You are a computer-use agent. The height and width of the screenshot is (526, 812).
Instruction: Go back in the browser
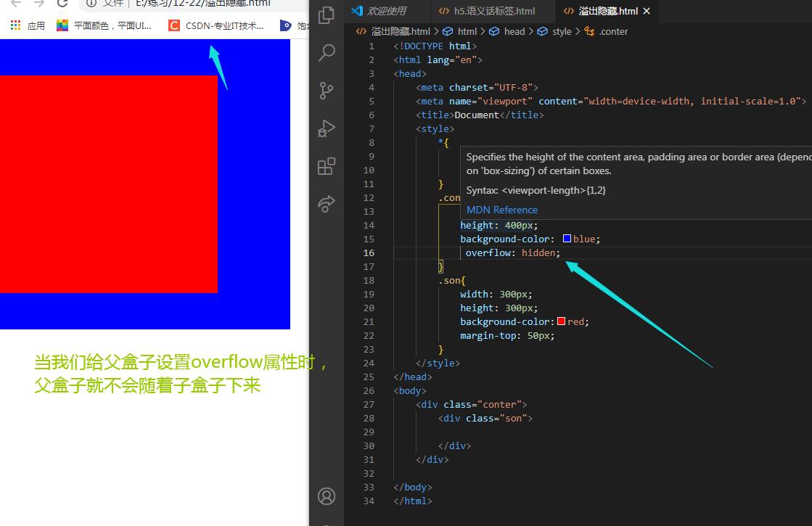(x=15, y=3)
